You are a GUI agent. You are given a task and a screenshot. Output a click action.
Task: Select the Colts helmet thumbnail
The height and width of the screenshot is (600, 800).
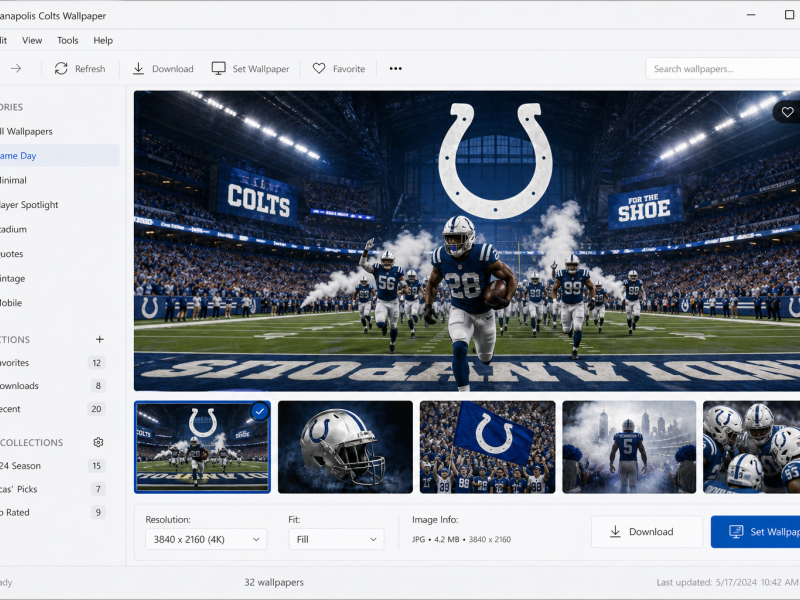click(345, 447)
